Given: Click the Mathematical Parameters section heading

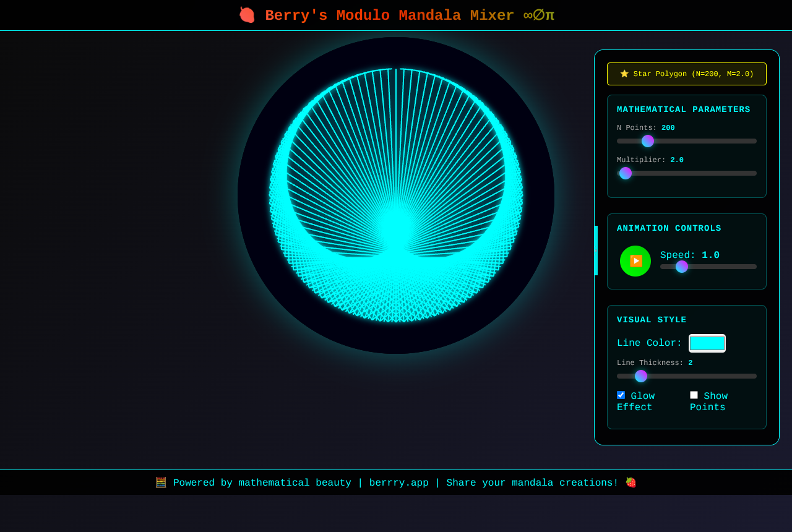Looking at the screenshot, I should (x=683, y=109).
